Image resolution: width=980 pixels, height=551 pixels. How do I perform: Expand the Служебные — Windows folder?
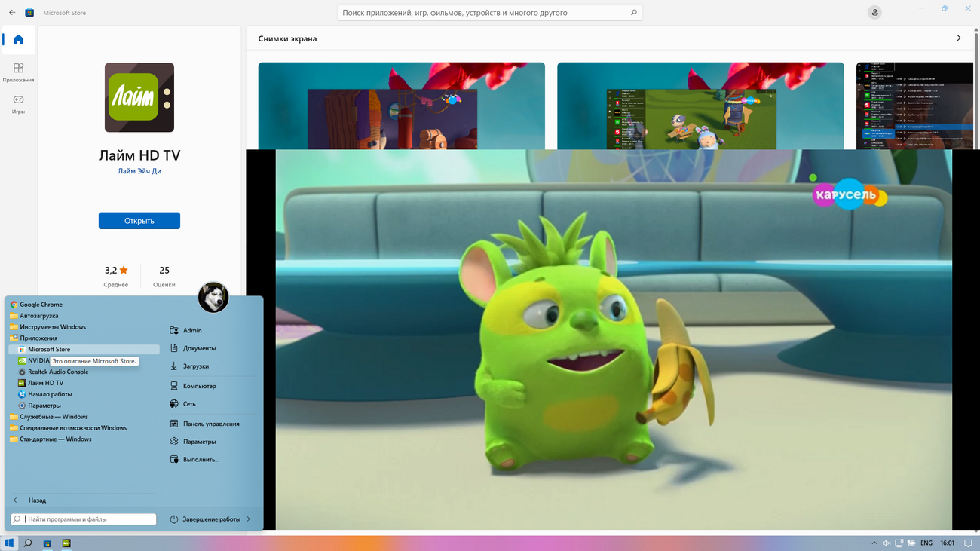click(54, 417)
